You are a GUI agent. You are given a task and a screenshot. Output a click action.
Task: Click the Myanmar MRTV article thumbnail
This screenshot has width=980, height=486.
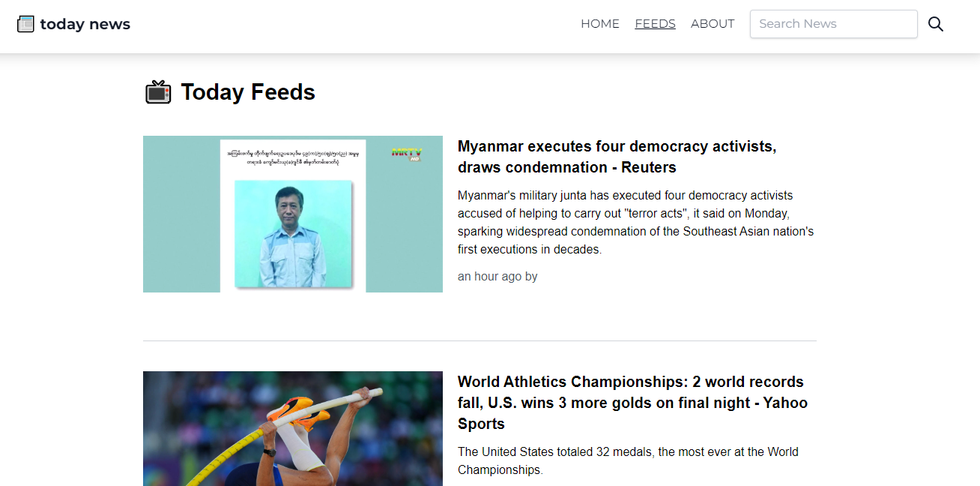[x=292, y=214]
